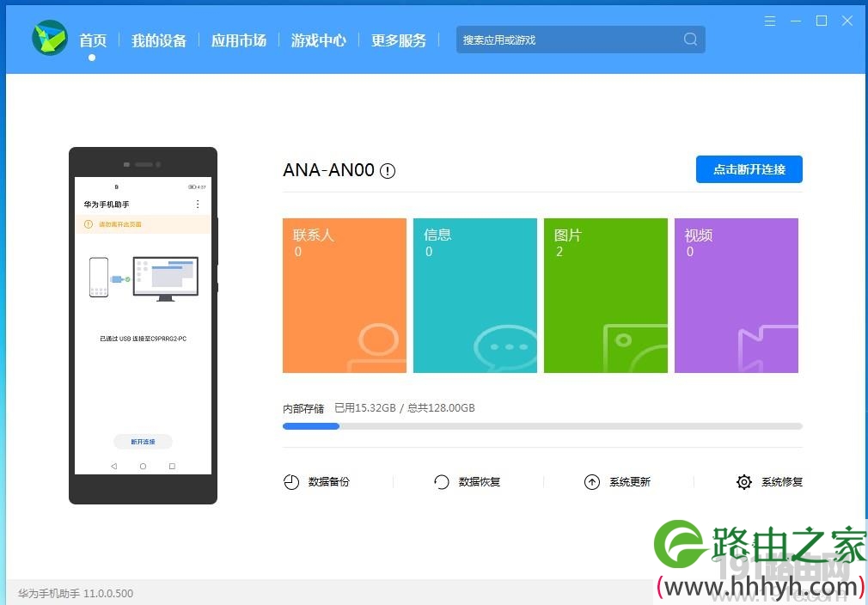Close the HiSuite window
This screenshot has height=605, width=868.
847,21
